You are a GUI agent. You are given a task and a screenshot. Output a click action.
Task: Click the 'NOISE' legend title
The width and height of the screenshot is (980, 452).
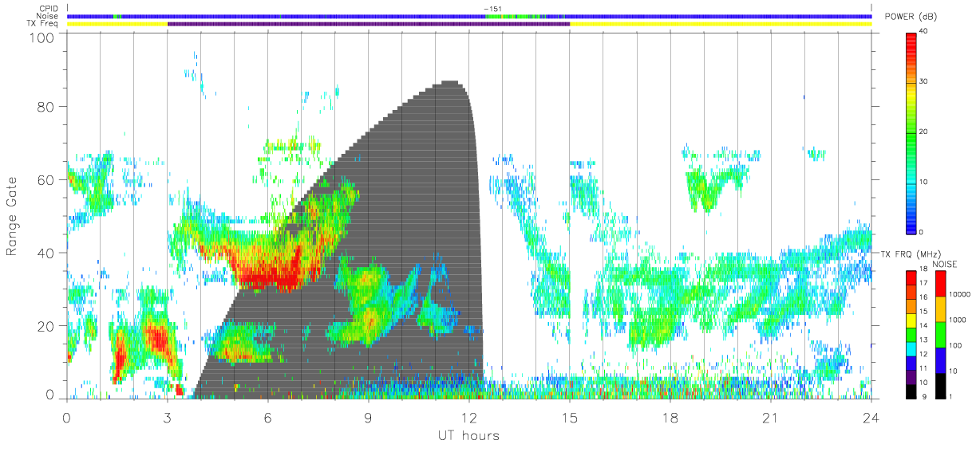click(946, 264)
